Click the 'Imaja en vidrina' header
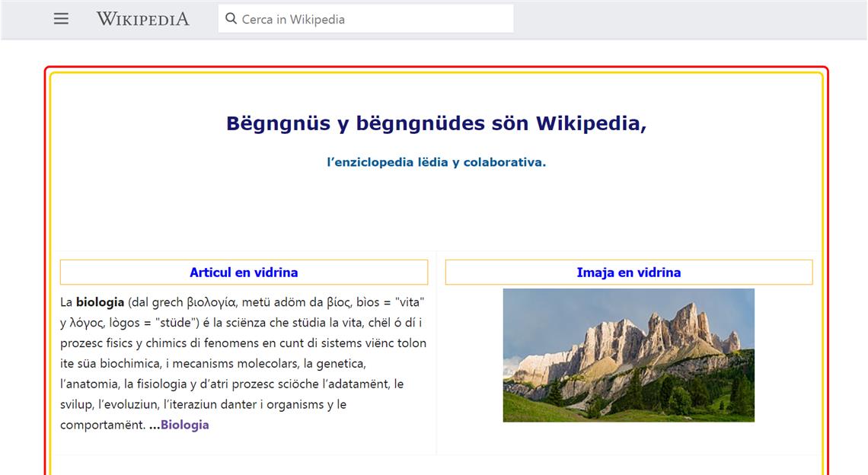 point(628,273)
